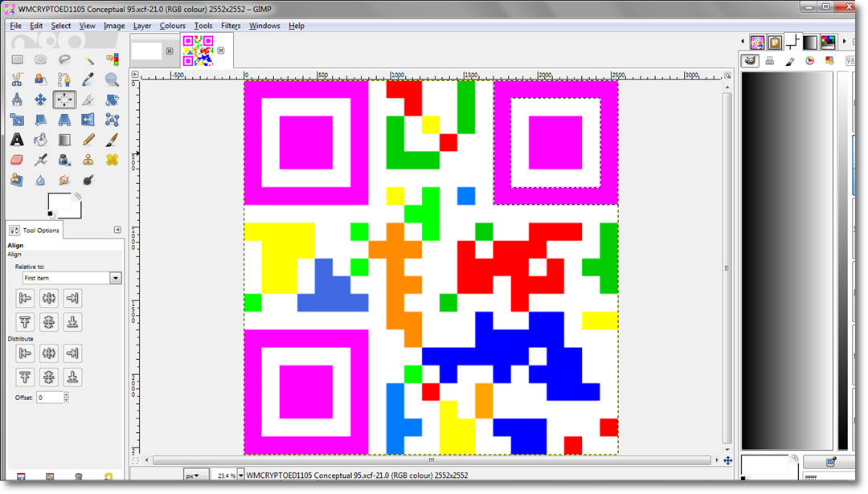
Task: Select the Eraser tool
Action: point(17,160)
